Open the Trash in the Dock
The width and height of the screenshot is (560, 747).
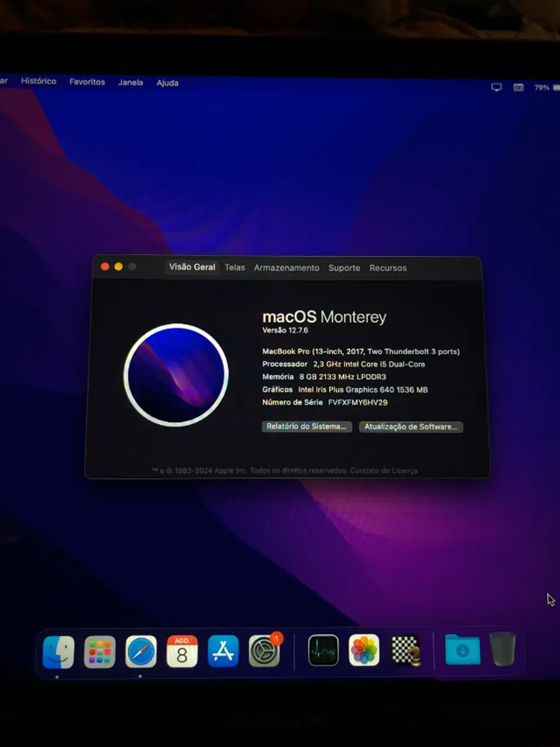click(x=503, y=649)
